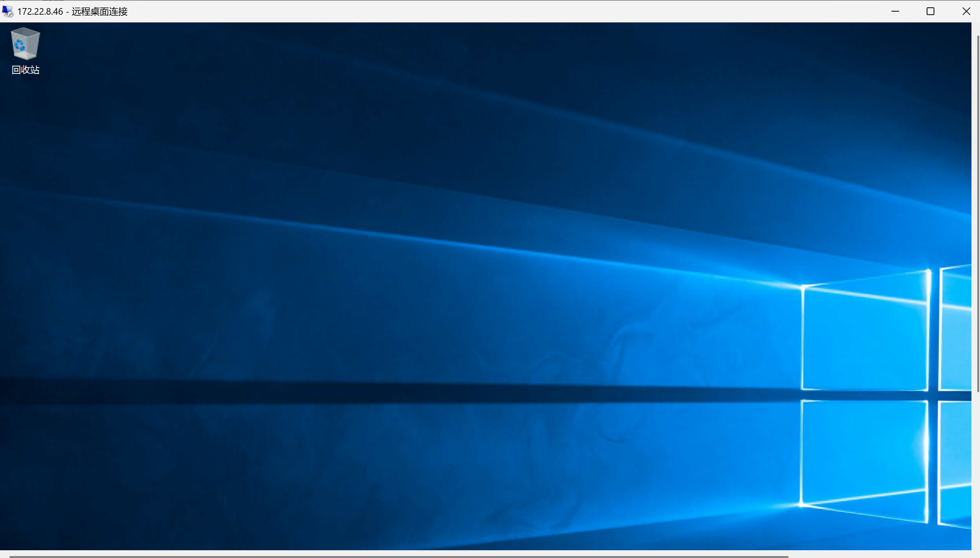Click vertical scrollbar track above the thumb
This screenshot has width=980, height=558.
978,29
